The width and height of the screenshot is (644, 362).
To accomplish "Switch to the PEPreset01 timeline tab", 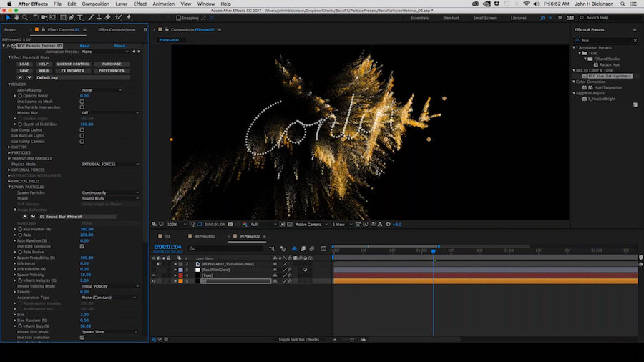I will tap(205, 235).
